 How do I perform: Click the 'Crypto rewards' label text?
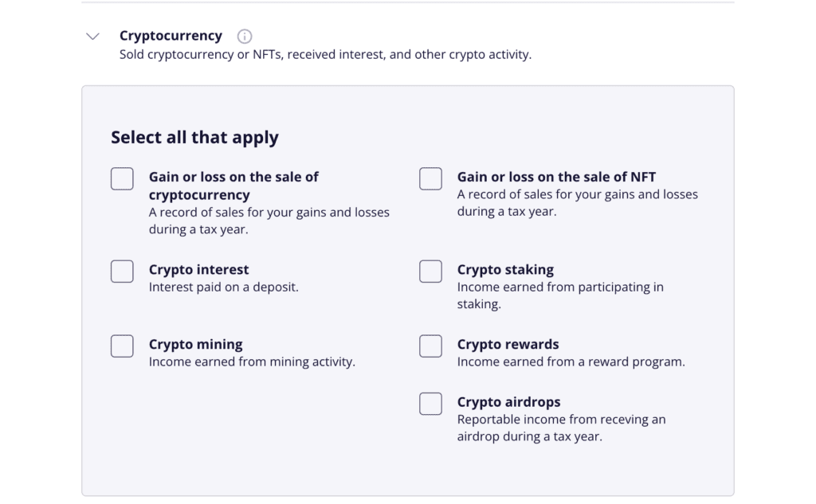(x=508, y=344)
